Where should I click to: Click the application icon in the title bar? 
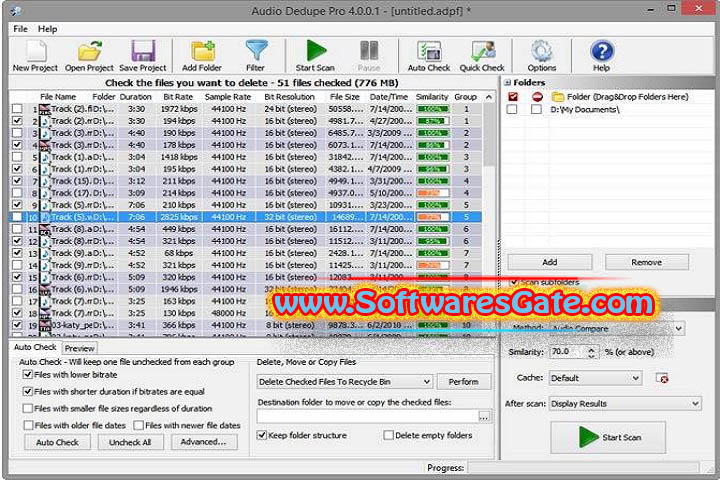[16, 11]
